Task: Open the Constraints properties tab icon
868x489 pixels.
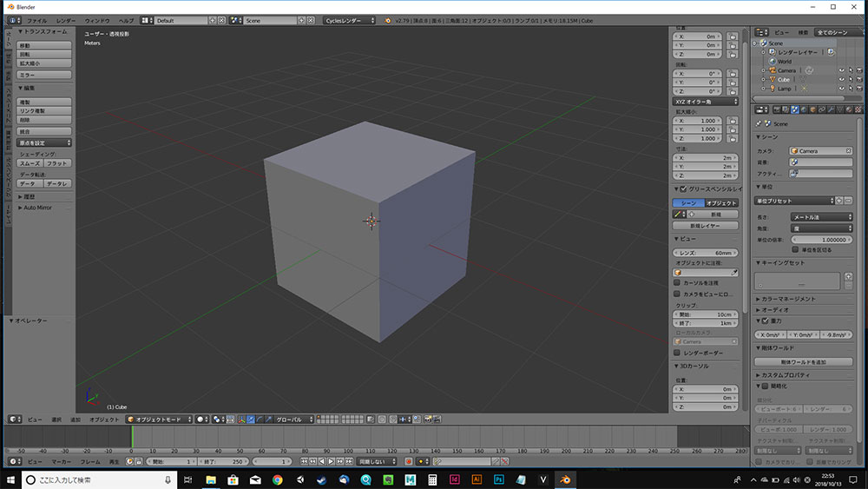Action: (x=822, y=109)
